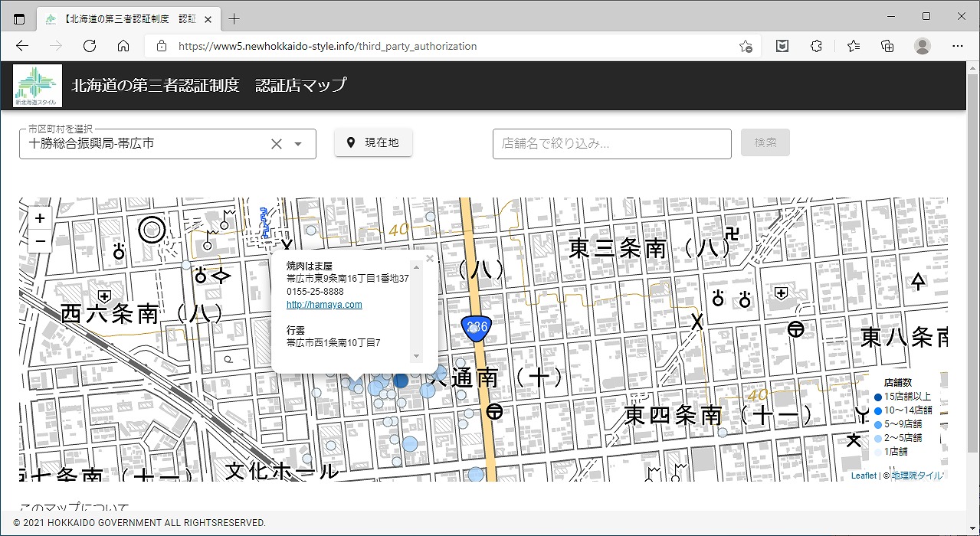Open the browser extensions menu
The image size is (980, 536).
[816, 46]
